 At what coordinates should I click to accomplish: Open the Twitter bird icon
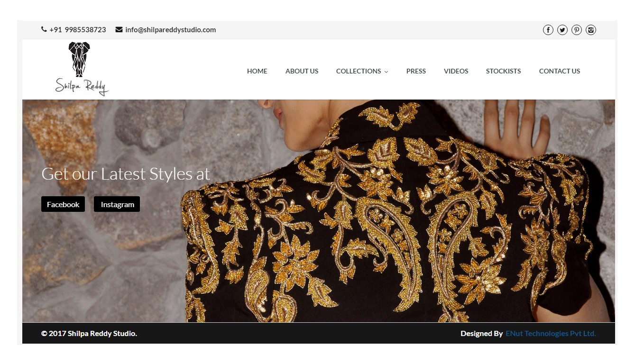coord(562,30)
